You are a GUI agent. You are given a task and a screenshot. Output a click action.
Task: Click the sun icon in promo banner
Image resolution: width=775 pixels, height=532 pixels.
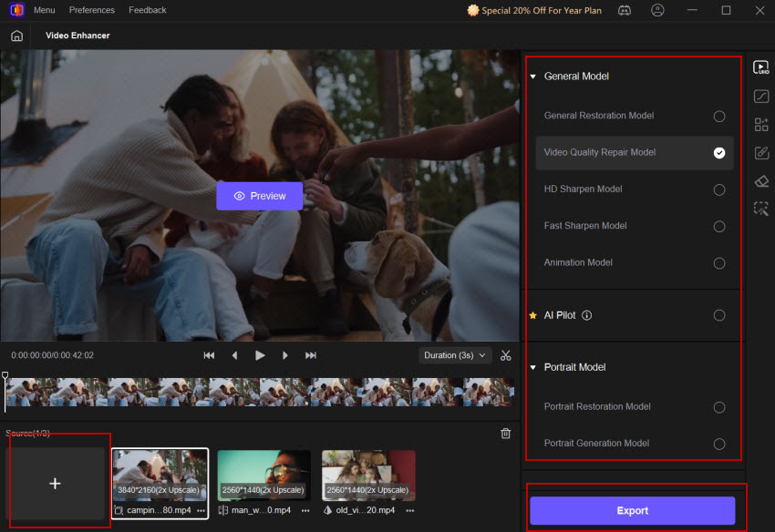[x=473, y=10]
